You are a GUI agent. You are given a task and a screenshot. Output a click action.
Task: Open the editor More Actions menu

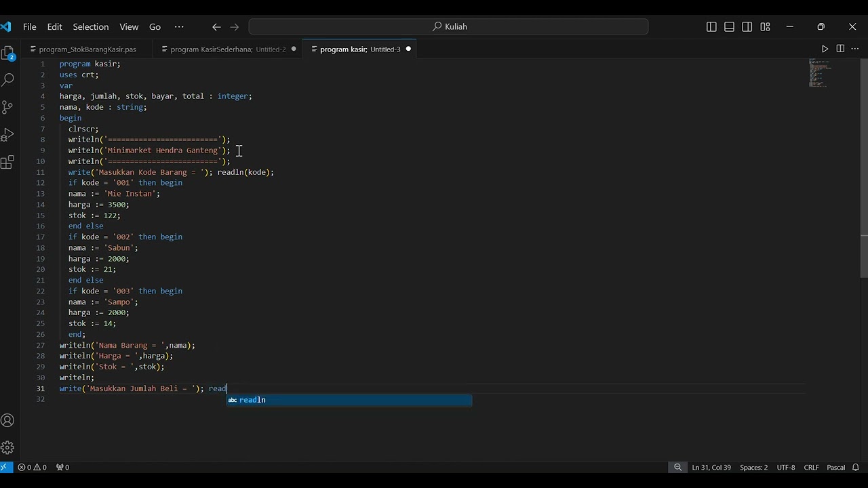pos(855,49)
